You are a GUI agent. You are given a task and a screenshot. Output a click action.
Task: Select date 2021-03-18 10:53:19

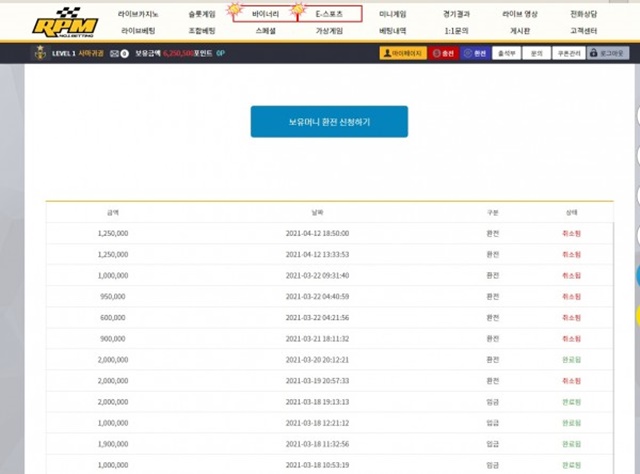317,465
